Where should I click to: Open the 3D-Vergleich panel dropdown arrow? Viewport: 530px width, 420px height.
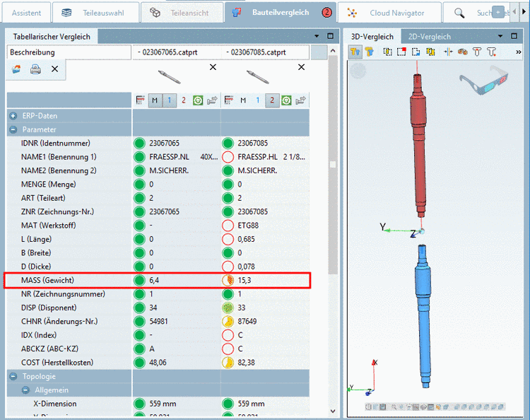(500, 36)
